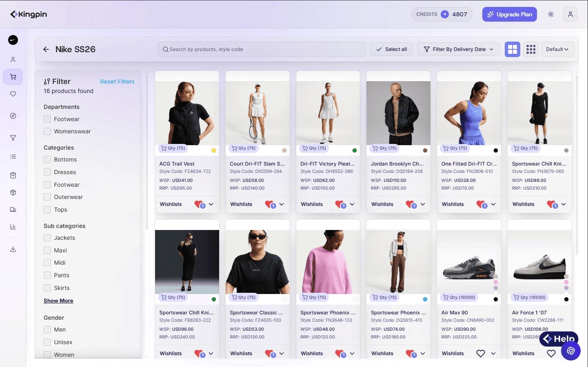Click the Qty (75) cart on ACG Trail Vest

(173, 148)
